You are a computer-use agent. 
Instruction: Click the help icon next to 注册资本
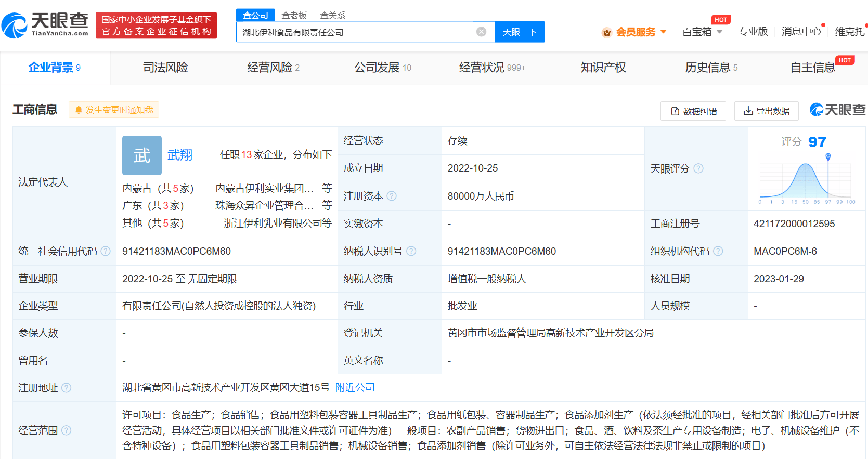coord(392,196)
